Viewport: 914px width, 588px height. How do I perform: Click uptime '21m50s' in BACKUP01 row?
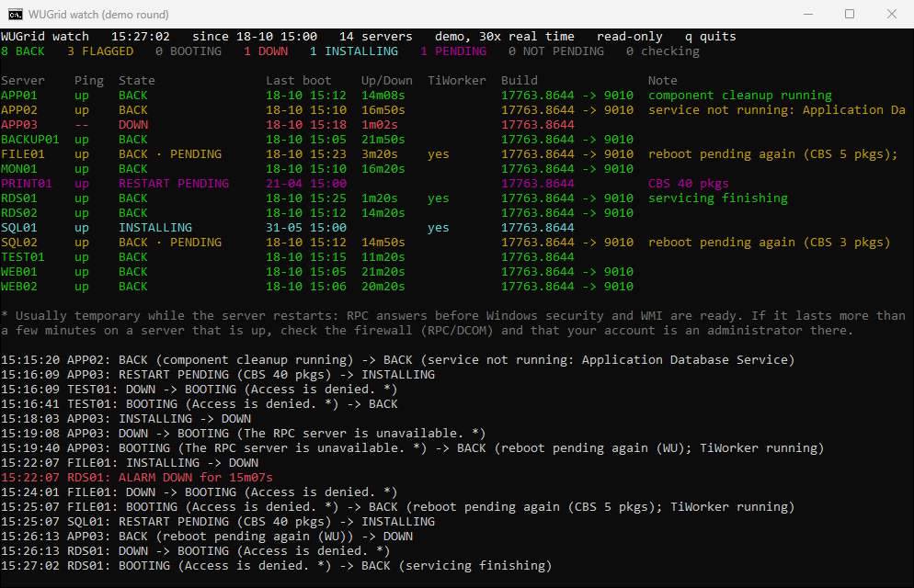(383, 140)
